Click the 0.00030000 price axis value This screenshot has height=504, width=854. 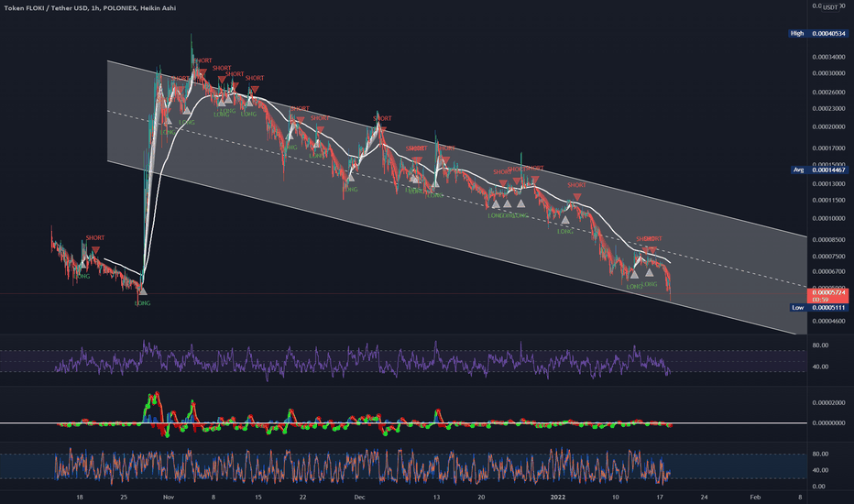click(x=828, y=73)
